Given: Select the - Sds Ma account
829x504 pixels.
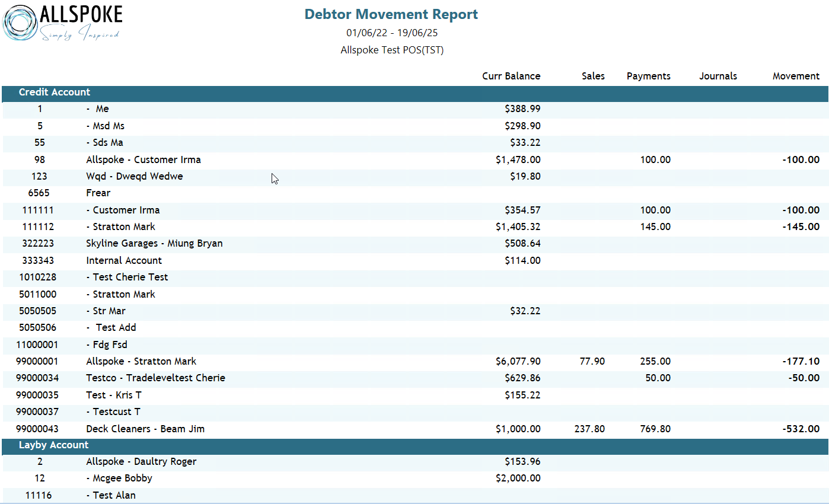Looking at the screenshot, I should [x=104, y=143].
